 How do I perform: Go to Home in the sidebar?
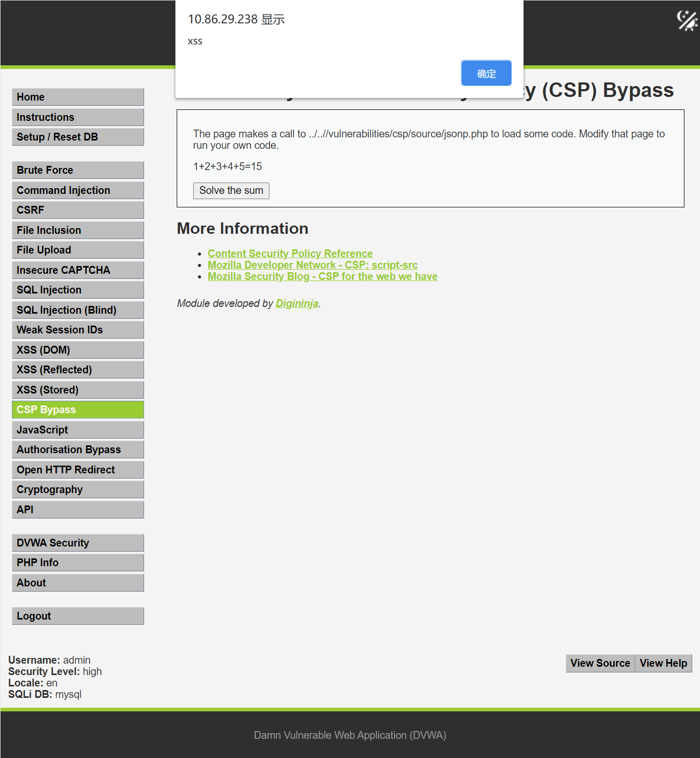[78, 97]
